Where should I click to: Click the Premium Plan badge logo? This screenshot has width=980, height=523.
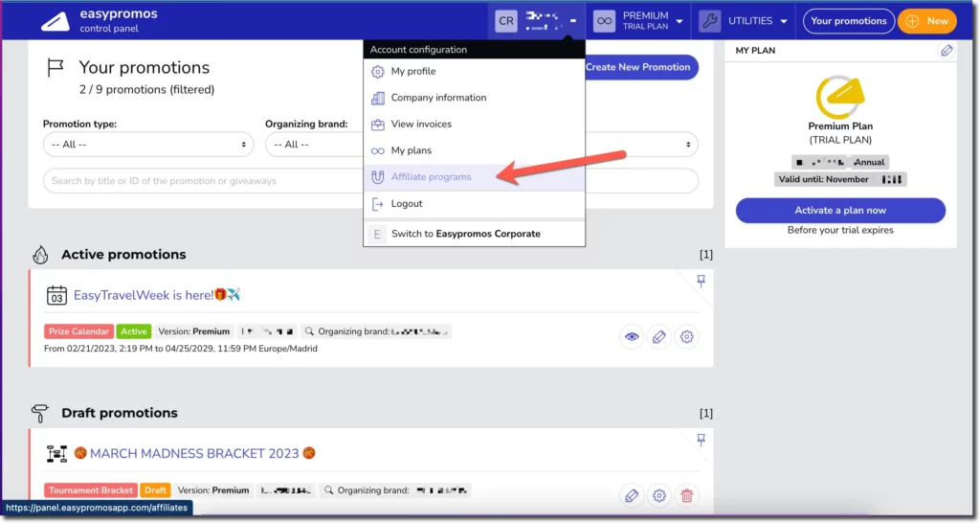pyautogui.click(x=840, y=97)
